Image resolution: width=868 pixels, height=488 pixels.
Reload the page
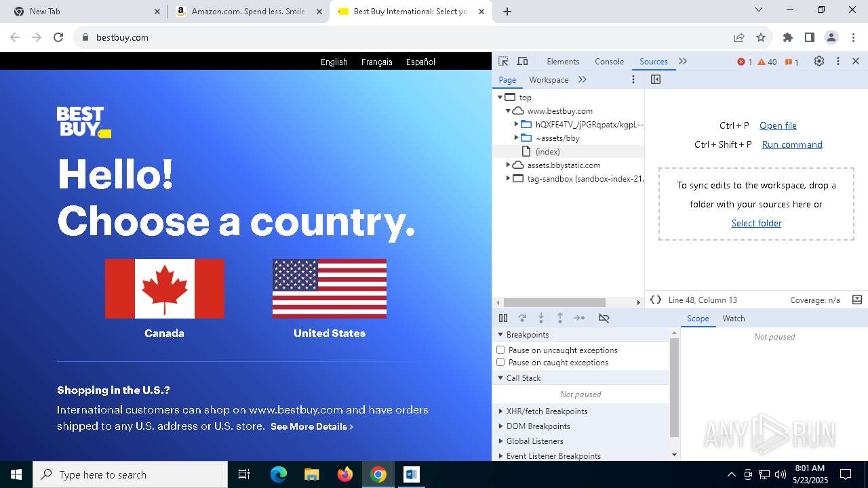point(58,37)
